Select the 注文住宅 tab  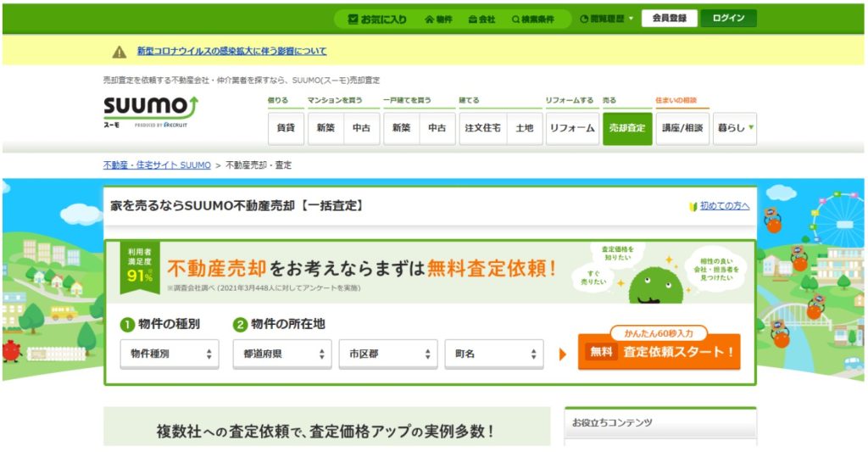[482, 129]
